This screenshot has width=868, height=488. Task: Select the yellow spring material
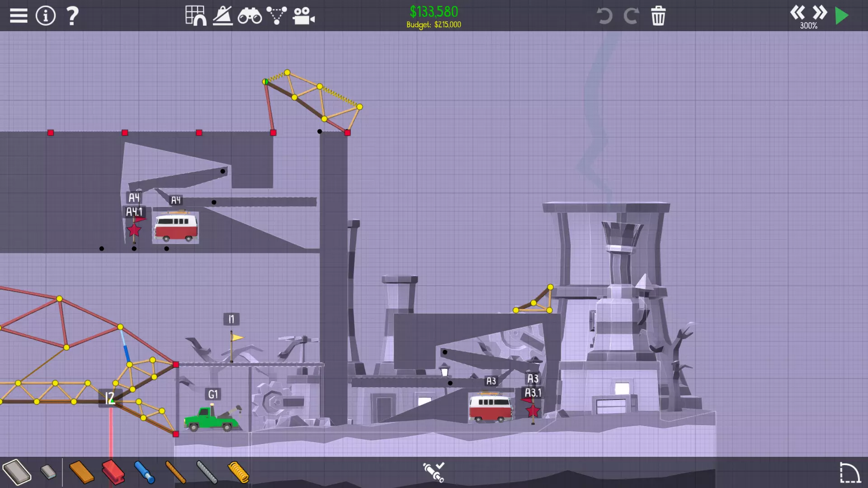coord(238,472)
